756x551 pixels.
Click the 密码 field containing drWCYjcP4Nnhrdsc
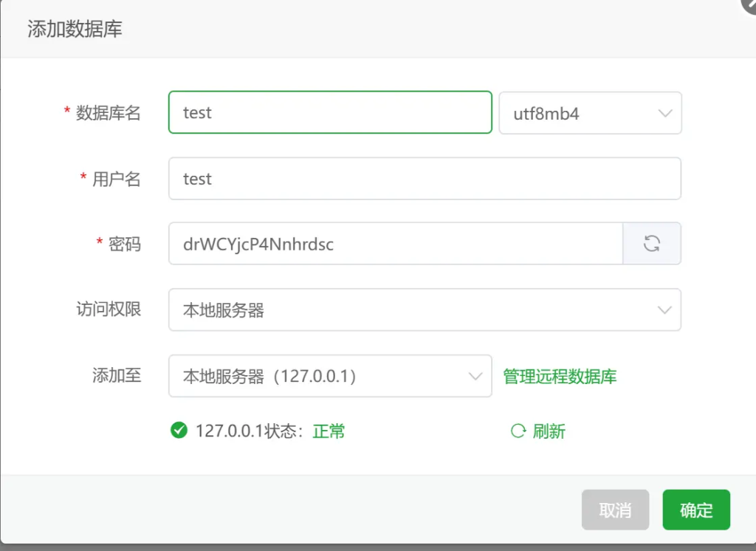(x=395, y=244)
